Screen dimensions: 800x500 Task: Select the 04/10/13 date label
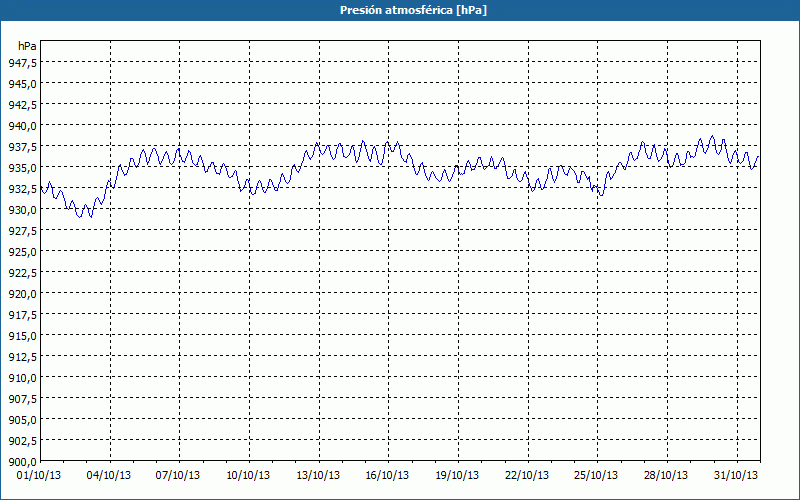point(109,476)
